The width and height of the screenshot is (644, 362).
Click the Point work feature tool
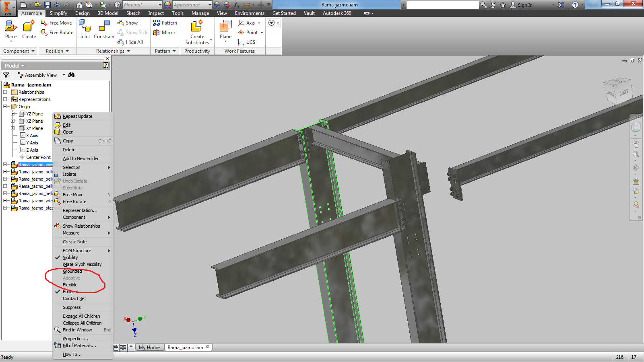248,33
